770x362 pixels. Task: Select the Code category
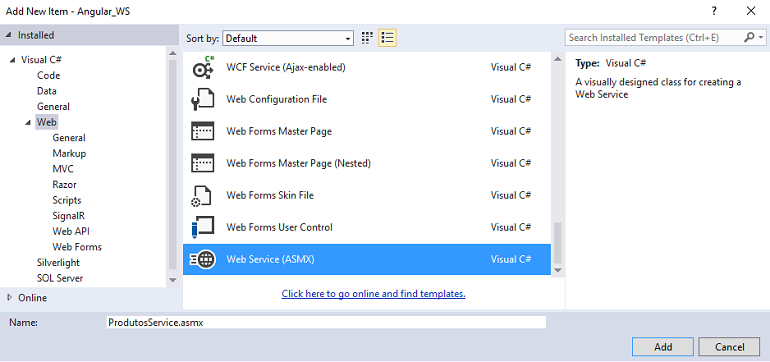(49, 75)
